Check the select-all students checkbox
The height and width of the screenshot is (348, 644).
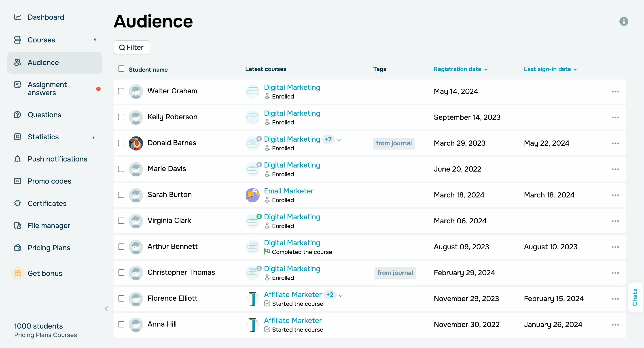point(121,68)
